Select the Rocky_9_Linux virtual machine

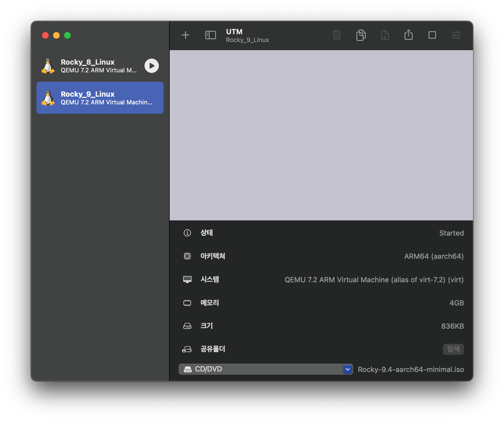coord(100,98)
